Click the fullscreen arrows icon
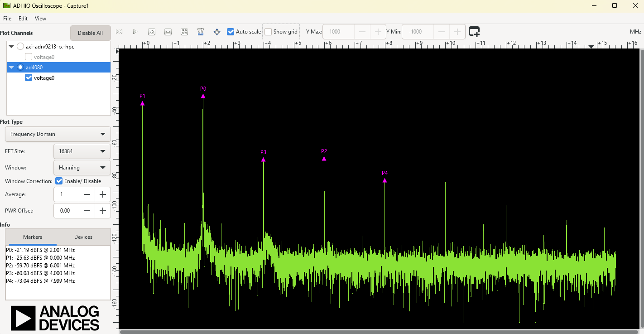Image resolution: width=644 pixels, height=334 pixels. pos(217,32)
